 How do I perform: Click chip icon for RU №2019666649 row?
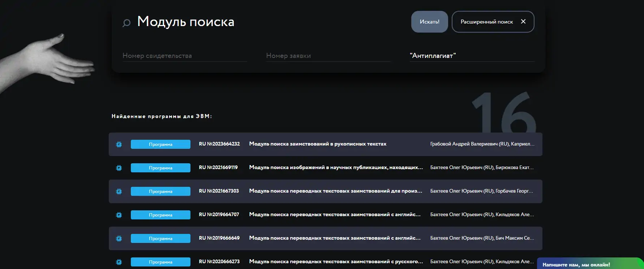pyautogui.click(x=119, y=239)
